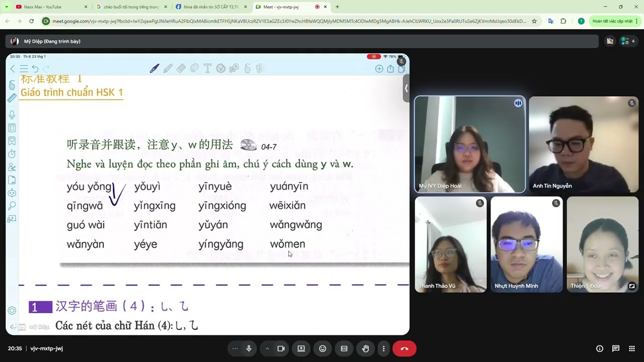Select Mỹ IVY Diệp Hoài video tile
Image resolution: width=644 pixels, height=362 pixels.
(469, 144)
